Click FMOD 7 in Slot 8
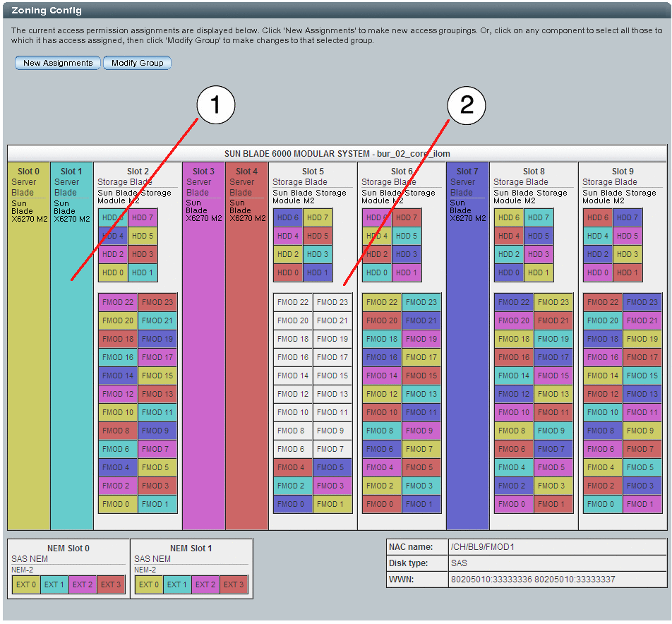 pos(553,449)
